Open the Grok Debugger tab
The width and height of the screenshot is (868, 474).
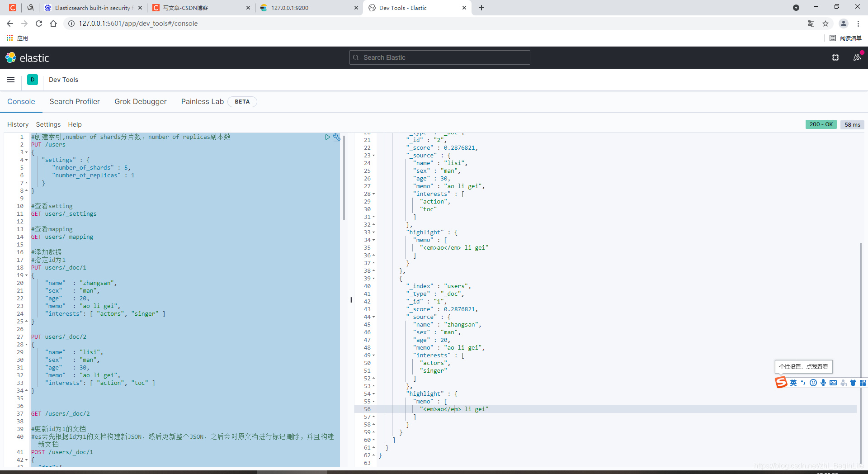141,101
